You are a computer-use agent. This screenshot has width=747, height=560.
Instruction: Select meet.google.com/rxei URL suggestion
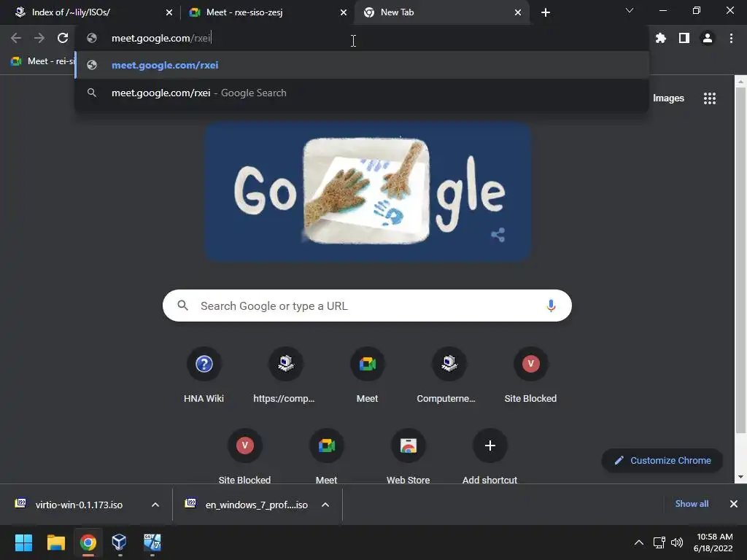pyautogui.click(x=362, y=65)
